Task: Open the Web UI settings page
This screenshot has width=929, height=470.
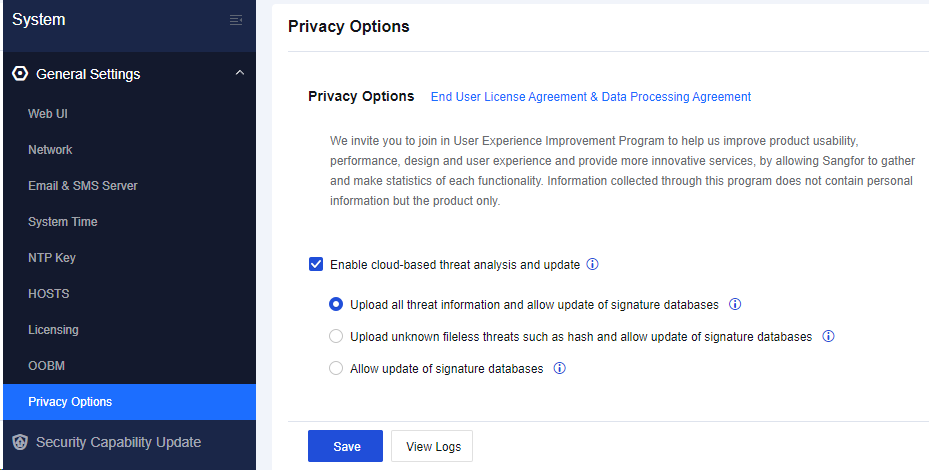Action: tap(48, 114)
